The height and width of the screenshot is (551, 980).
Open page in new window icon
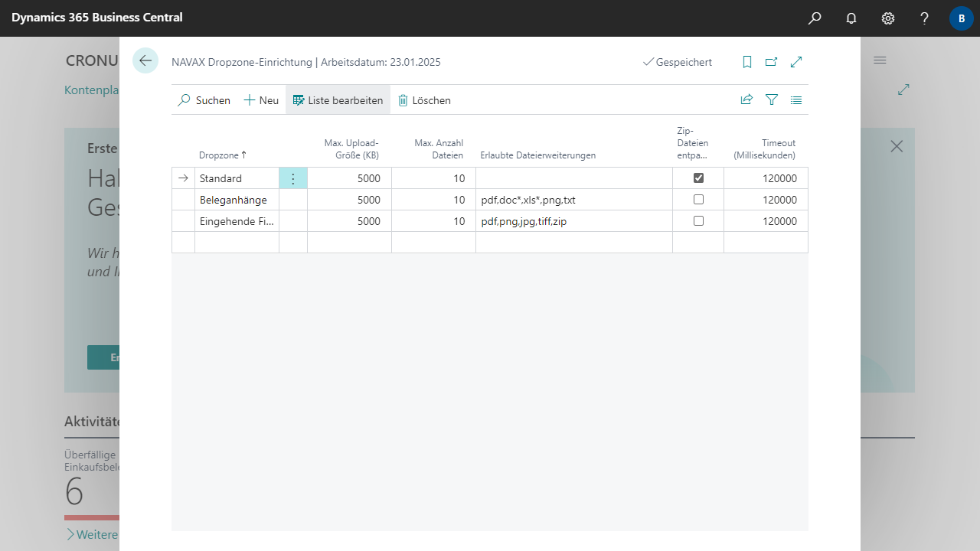point(772,62)
